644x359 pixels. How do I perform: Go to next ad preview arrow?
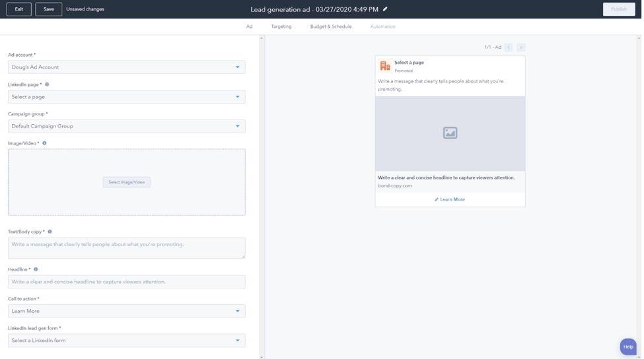[520, 48]
